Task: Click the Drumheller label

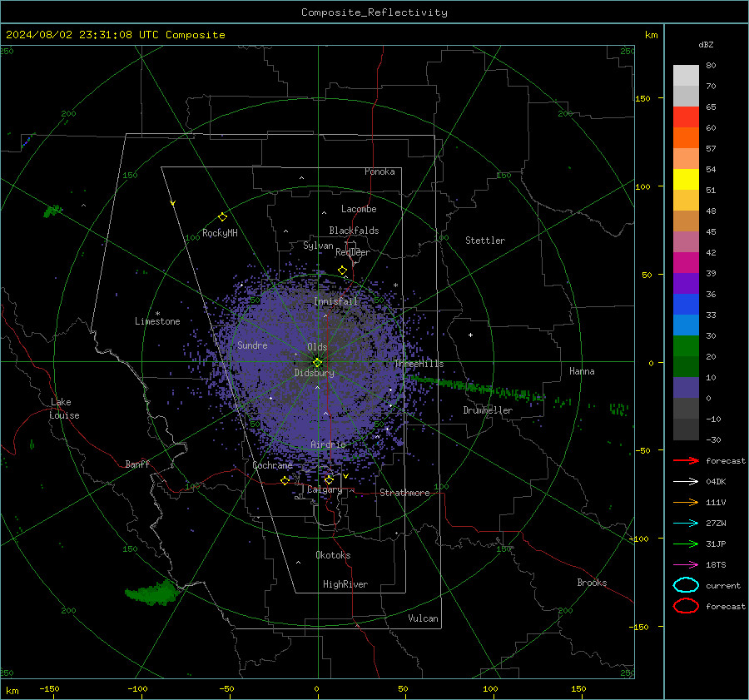Action: pos(488,410)
